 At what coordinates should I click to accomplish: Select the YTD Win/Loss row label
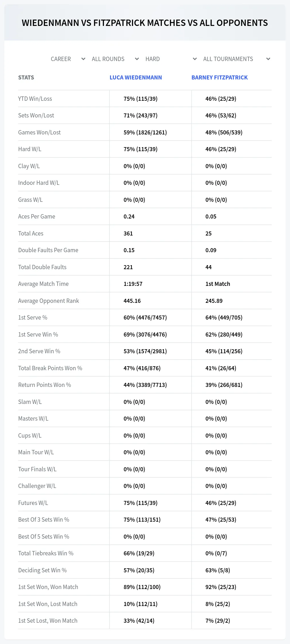(x=35, y=99)
